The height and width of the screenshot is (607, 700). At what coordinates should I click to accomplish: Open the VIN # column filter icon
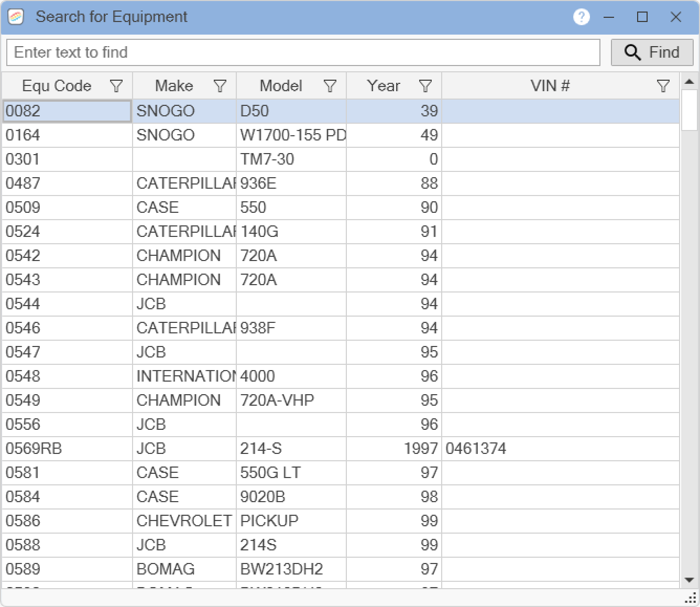coord(663,86)
